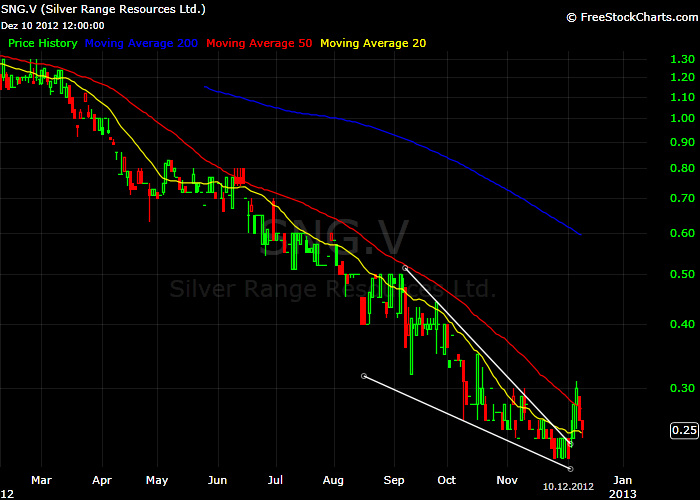Screen dimensions: 700x500
Task: Click the Jun label on time axis
Action: click(217, 480)
